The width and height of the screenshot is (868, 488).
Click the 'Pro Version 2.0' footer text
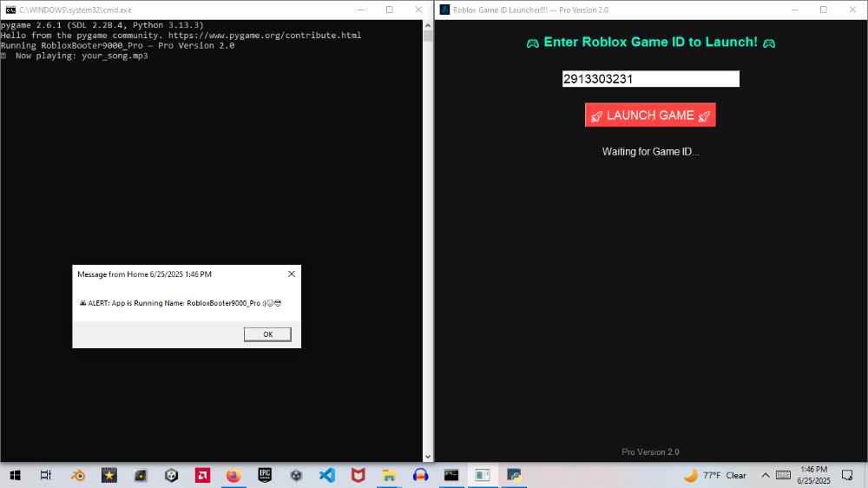click(x=650, y=452)
